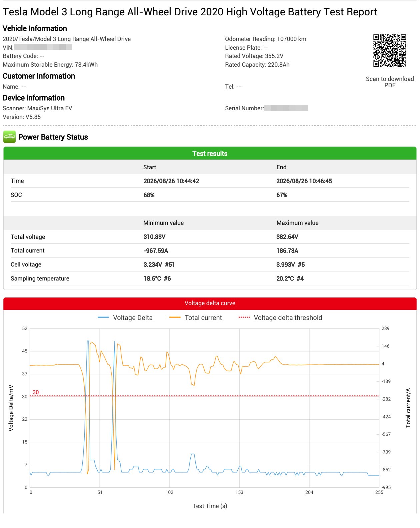
Task: Click the green Power Battery Status icon
Action: (9, 137)
